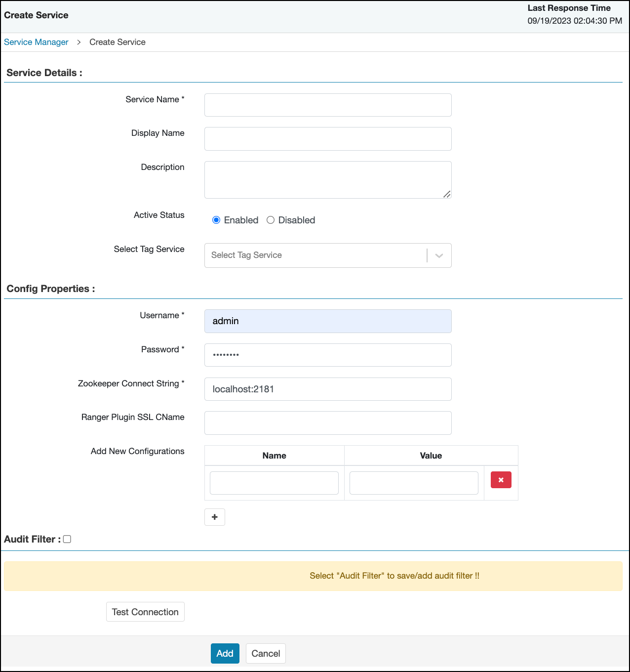Click the Display Name text field
The height and width of the screenshot is (672, 630).
click(328, 139)
